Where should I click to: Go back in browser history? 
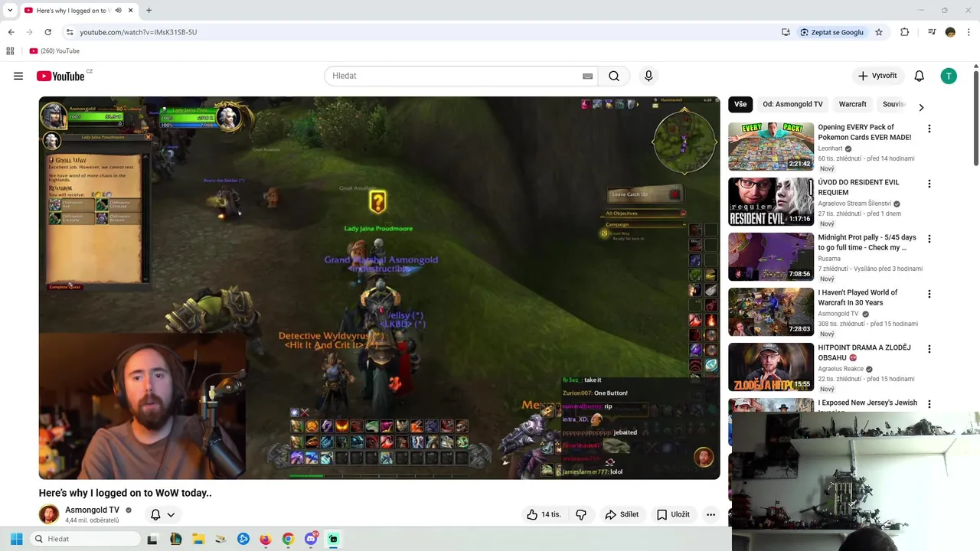[x=11, y=32]
